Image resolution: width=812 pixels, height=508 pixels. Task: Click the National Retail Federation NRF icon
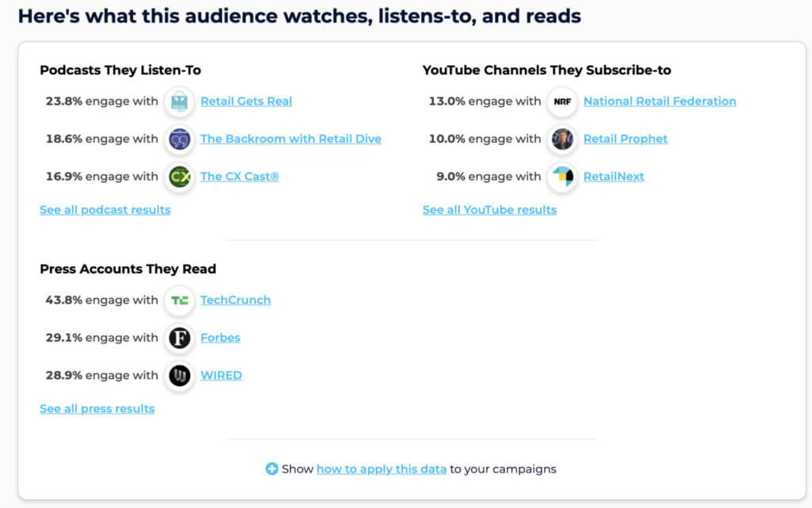click(x=562, y=101)
